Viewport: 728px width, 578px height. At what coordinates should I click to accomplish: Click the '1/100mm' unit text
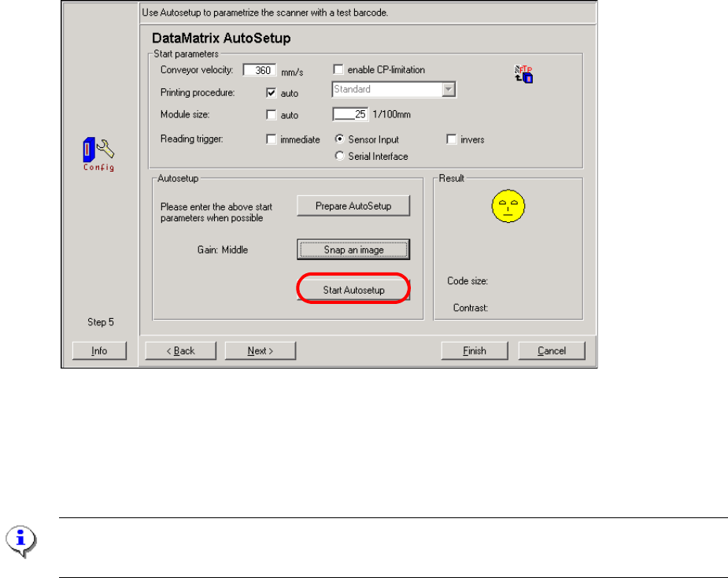391,114
